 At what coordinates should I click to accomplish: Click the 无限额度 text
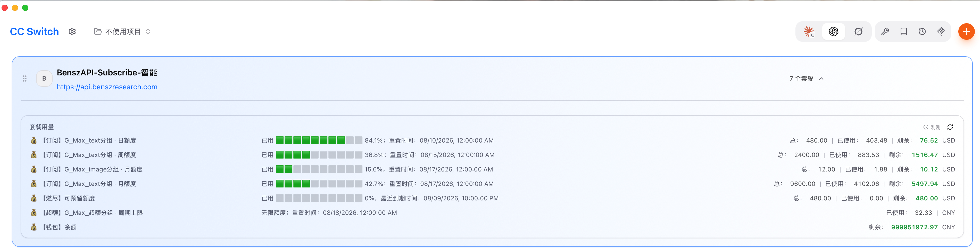click(273, 213)
